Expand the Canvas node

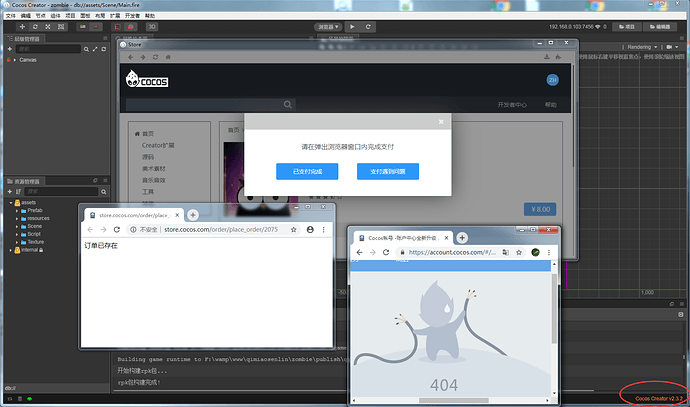pos(15,60)
